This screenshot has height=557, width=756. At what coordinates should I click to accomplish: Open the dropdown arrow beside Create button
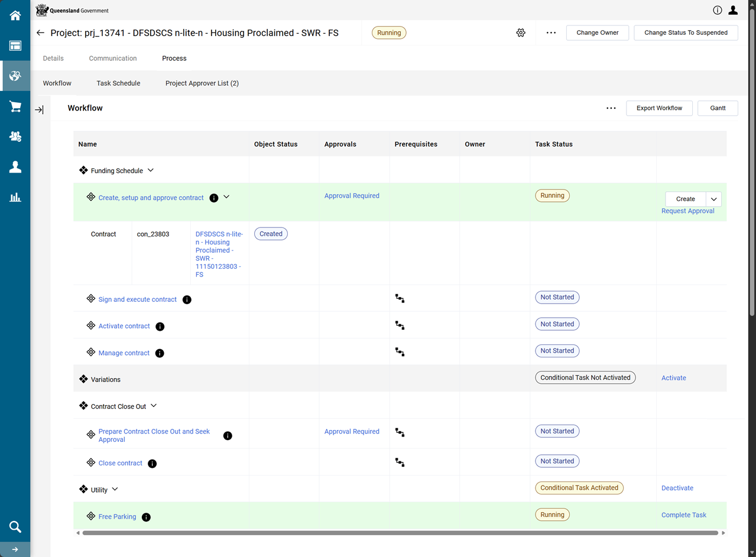pyautogui.click(x=713, y=199)
